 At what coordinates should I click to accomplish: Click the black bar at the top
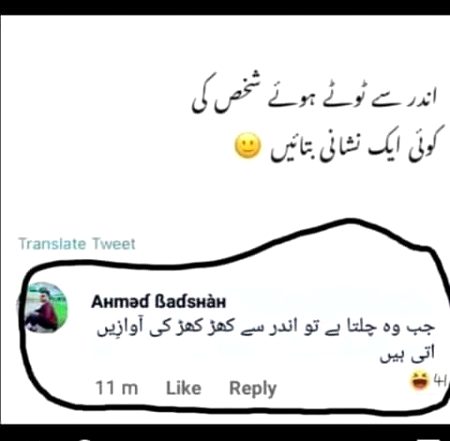pyautogui.click(x=225, y=7)
